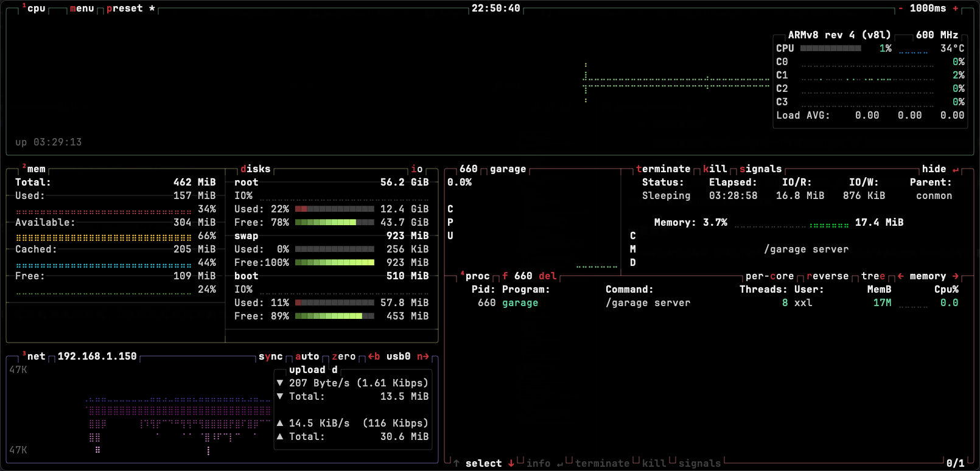
Task: Open signals in the process detail header
Action: click(x=761, y=169)
